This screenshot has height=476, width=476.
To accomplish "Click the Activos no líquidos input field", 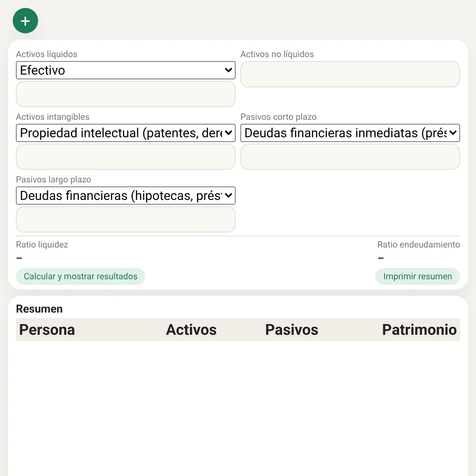I will [350, 74].
